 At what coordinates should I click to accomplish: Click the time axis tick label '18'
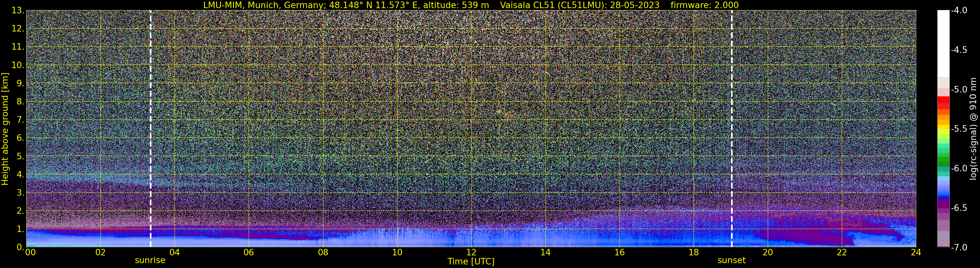point(694,252)
